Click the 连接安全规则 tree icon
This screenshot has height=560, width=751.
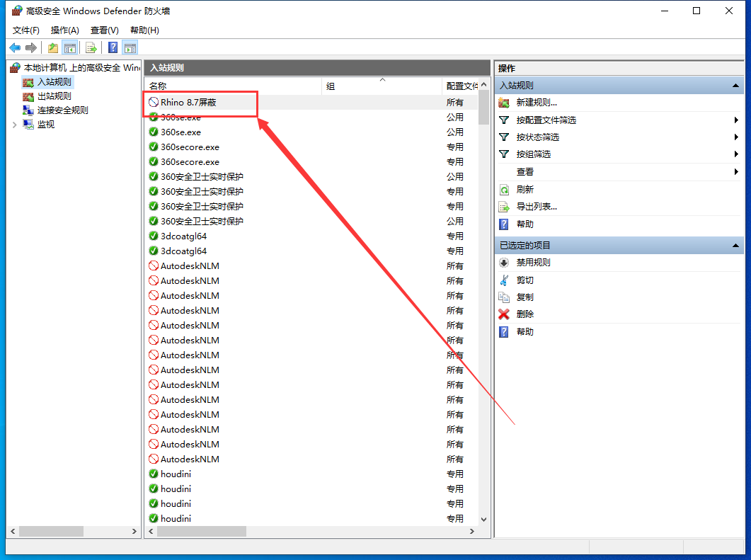pos(28,110)
